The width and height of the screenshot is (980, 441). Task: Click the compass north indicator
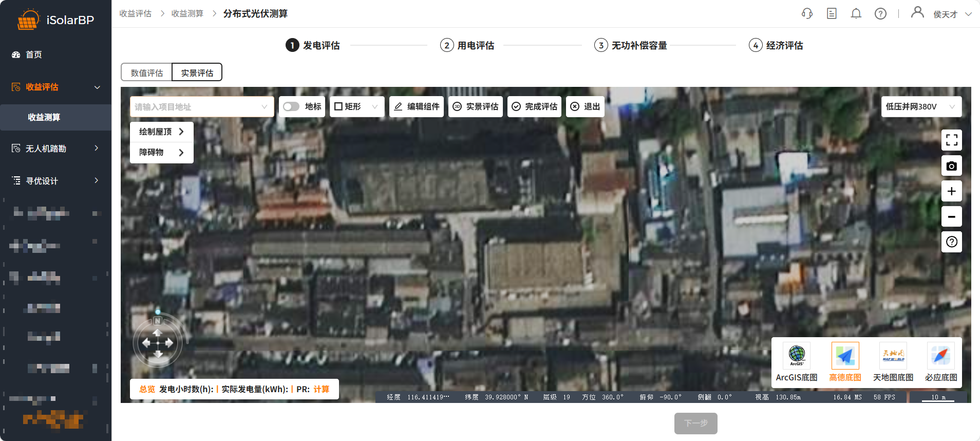coord(158,321)
